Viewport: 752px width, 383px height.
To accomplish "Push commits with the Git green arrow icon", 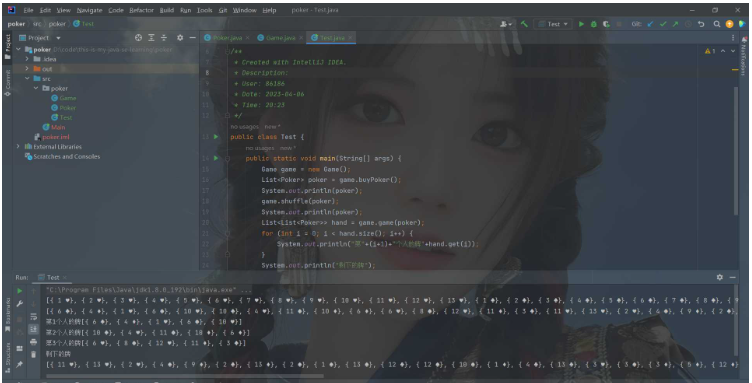I will (675, 24).
